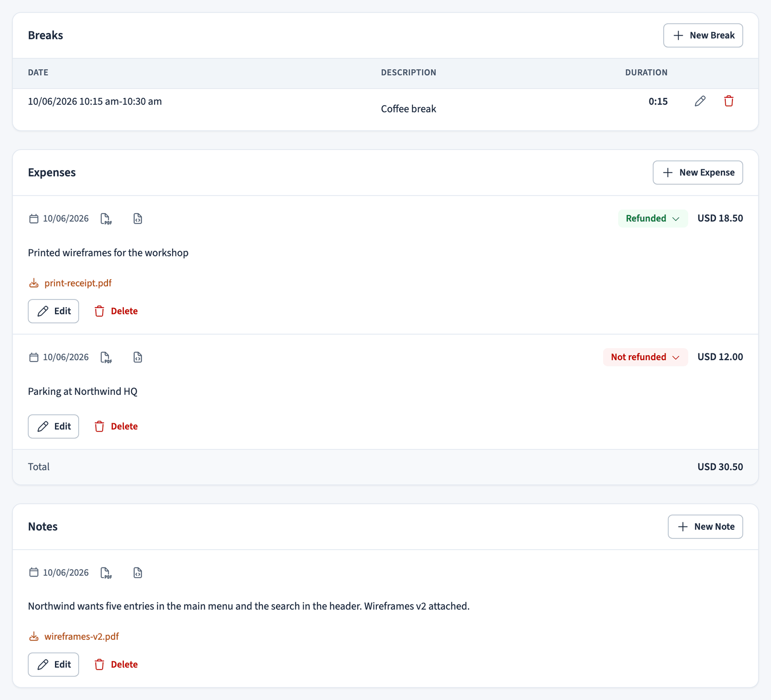Open the Not refunded status dropdown

pyautogui.click(x=645, y=357)
